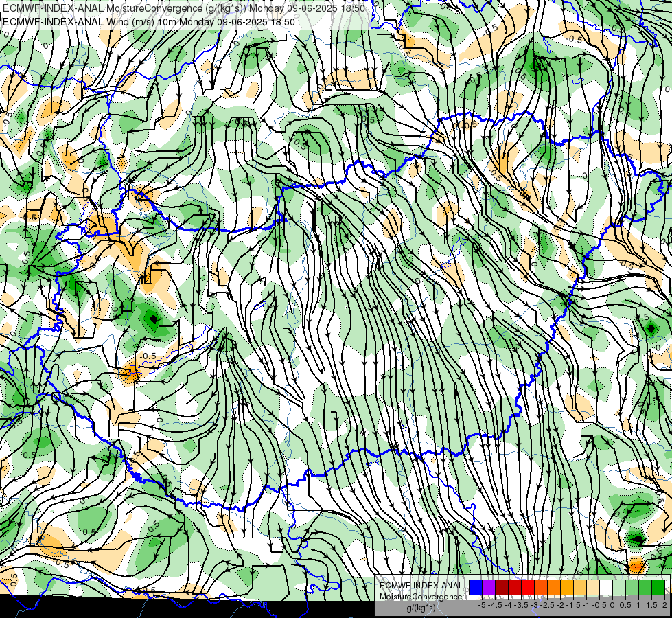Click the ECMWF-INDEX-ANAL label in legend box
This screenshot has width=672, height=618.
[421, 586]
